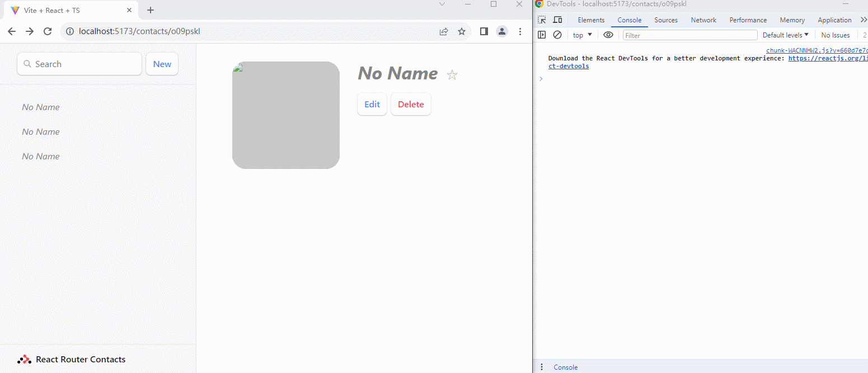Toggle the favorite star next to No Name
The image size is (868, 373).
(452, 75)
